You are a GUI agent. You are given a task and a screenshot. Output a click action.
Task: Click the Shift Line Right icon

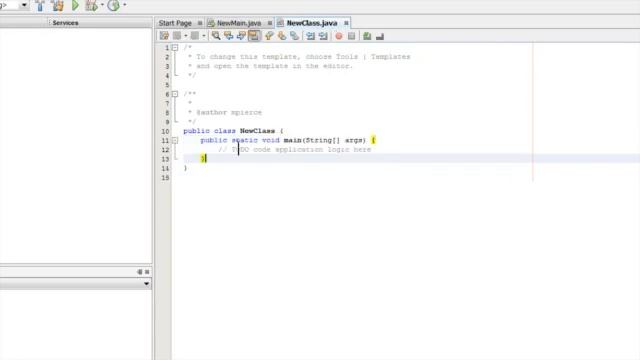coord(323,36)
